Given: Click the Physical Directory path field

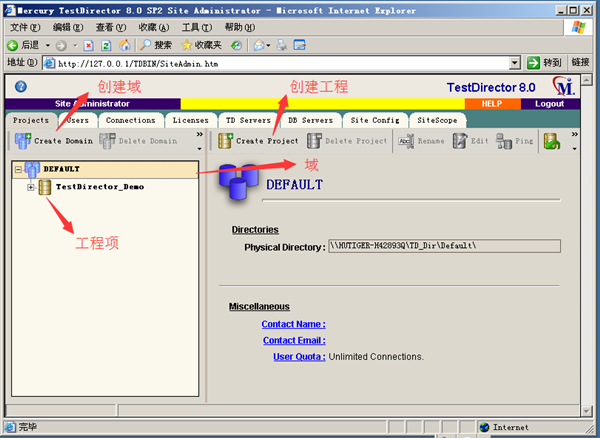Looking at the screenshot, I should point(443,246).
